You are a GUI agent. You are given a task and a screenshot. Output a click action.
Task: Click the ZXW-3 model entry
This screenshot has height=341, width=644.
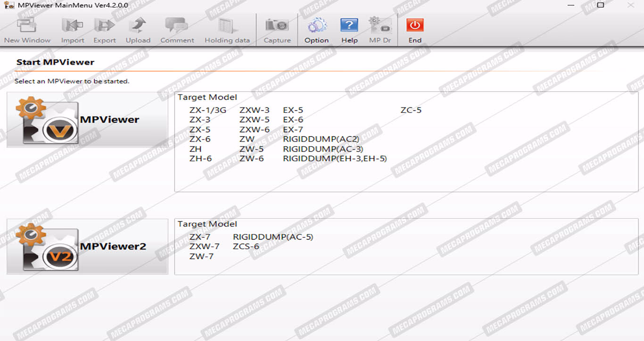255,110
